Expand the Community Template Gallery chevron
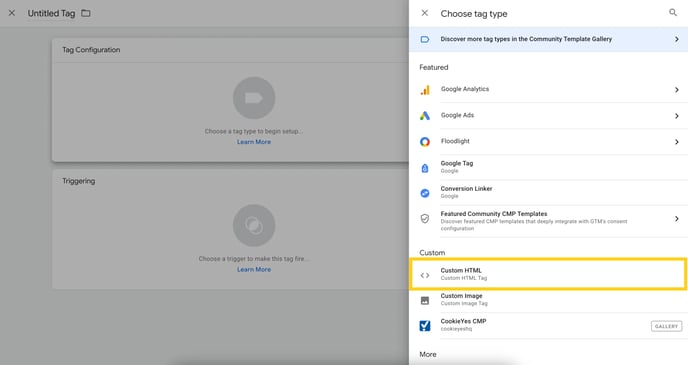 pyautogui.click(x=677, y=39)
